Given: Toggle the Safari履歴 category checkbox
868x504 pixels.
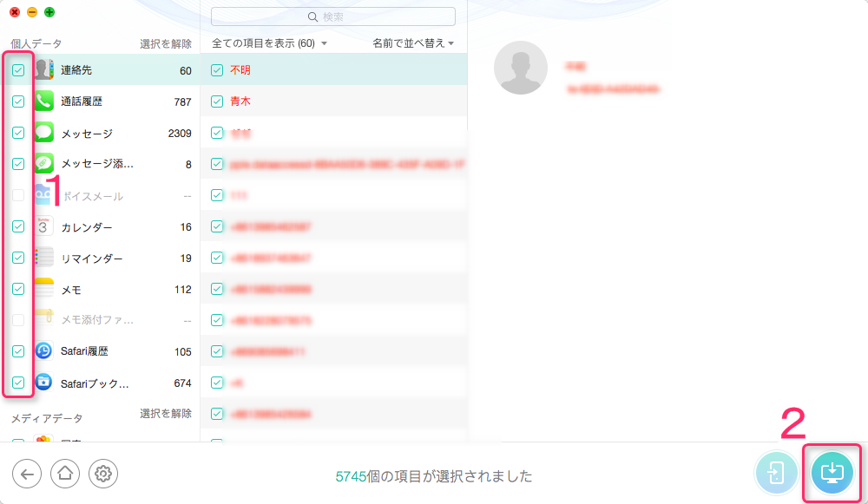Looking at the screenshot, I should click(x=18, y=351).
